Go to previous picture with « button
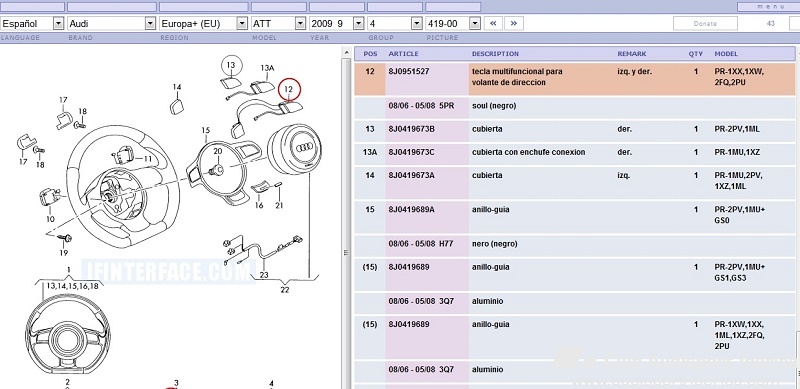800x389 pixels. pyautogui.click(x=493, y=23)
